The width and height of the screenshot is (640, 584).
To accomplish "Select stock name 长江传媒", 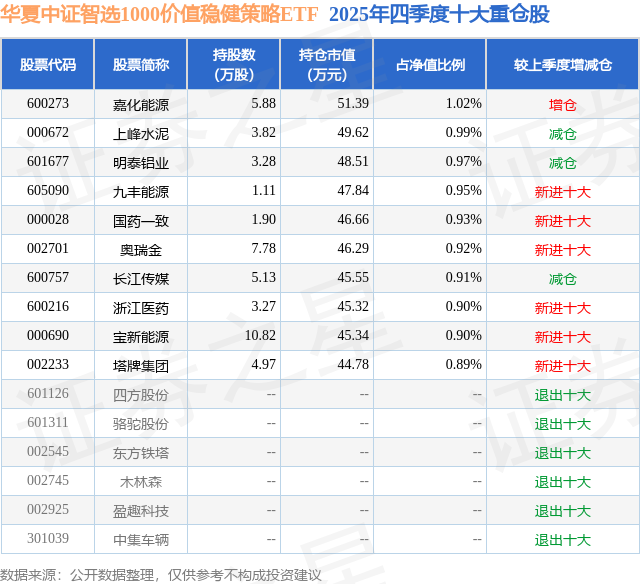I will pyautogui.click(x=141, y=278).
